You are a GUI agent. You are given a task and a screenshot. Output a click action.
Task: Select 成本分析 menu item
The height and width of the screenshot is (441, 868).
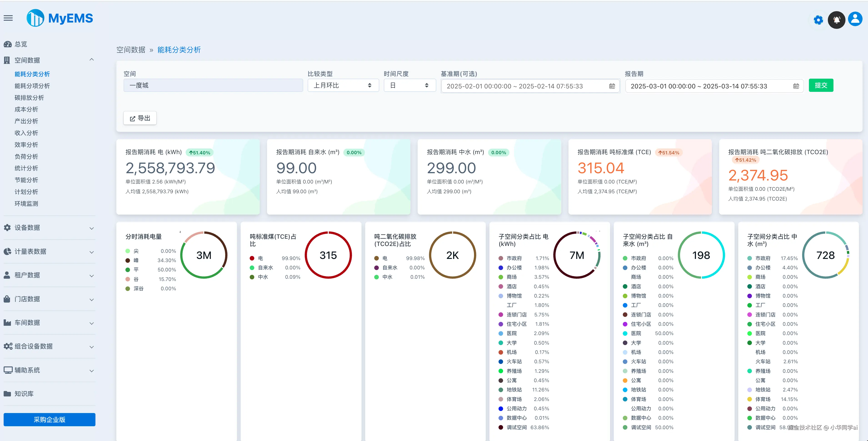point(26,110)
